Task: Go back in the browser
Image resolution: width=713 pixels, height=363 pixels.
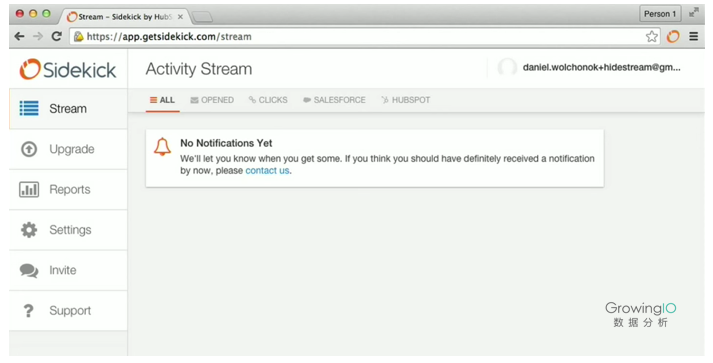Action: pos(19,36)
